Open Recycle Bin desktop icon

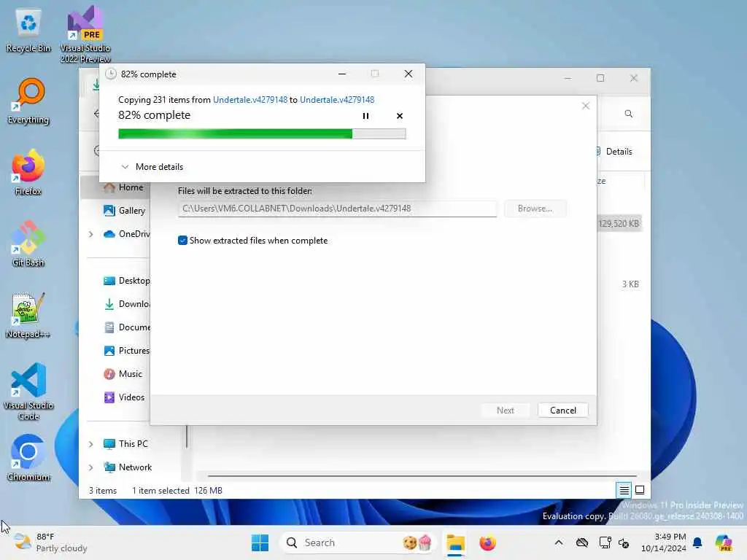click(28, 31)
